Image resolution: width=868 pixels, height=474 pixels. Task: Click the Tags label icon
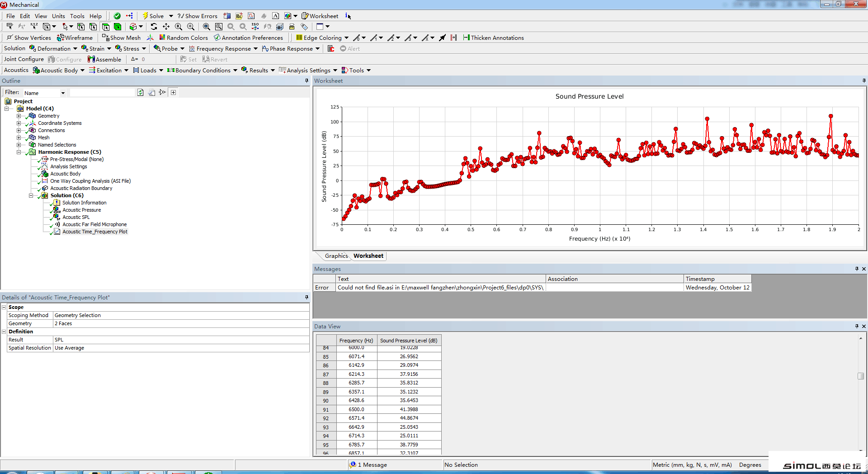pyautogui.click(x=304, y=27)
